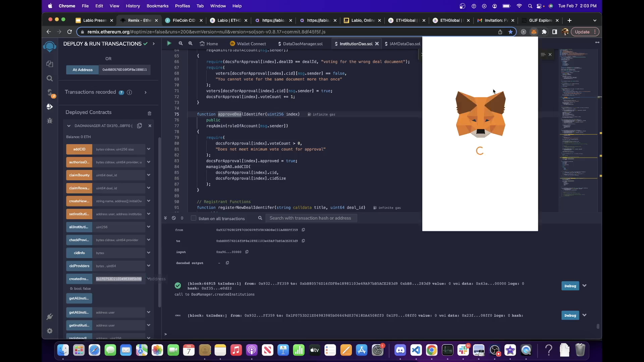644x362 pixels.
Task: Open the Bookmarks menu in Chrome
Action: point(157,6)
